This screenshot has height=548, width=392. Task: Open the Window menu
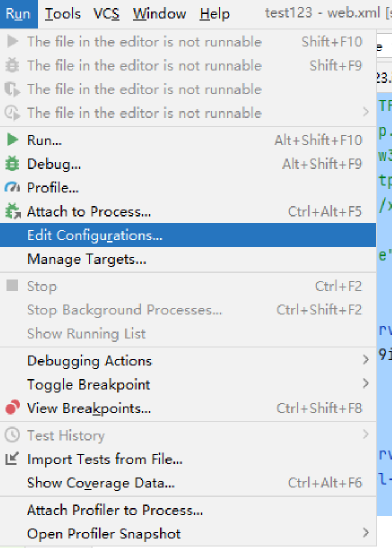point(159,14)
